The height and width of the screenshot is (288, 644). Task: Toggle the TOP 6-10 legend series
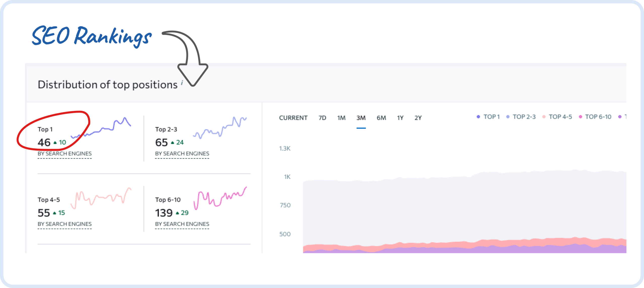pyautogui.click(x=595, y=117)
